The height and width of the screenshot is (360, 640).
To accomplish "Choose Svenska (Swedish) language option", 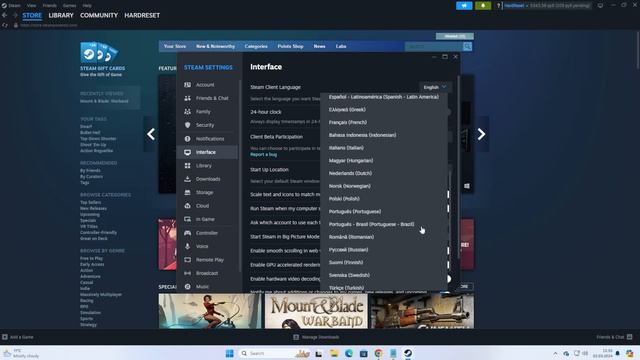I will tap(349, 275).
